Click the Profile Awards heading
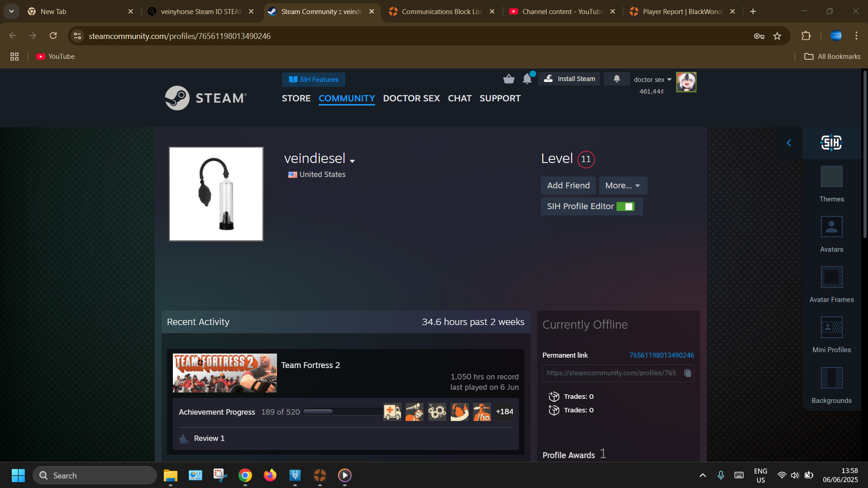Screen dimensions: 868x488 [569, 455]
